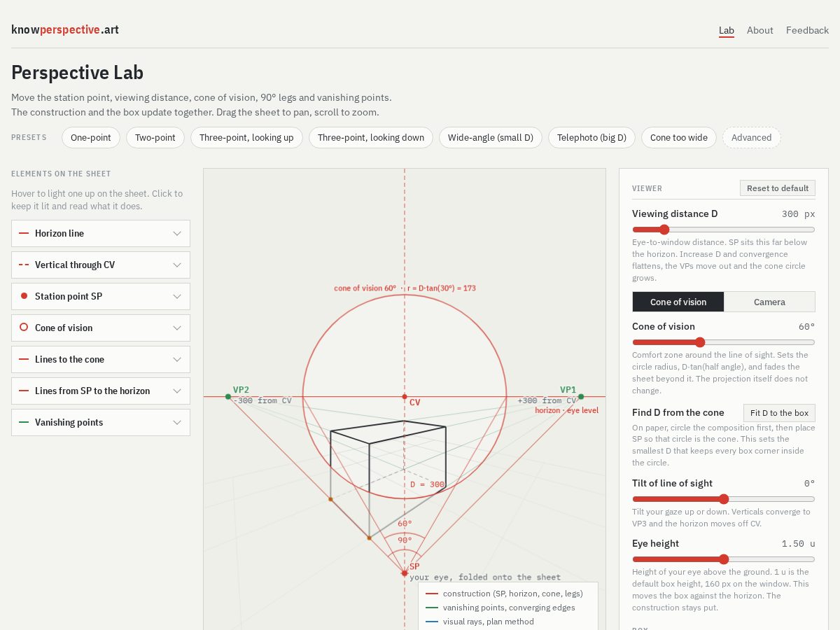Expand the Horizon line row chevron

point(177,234)
